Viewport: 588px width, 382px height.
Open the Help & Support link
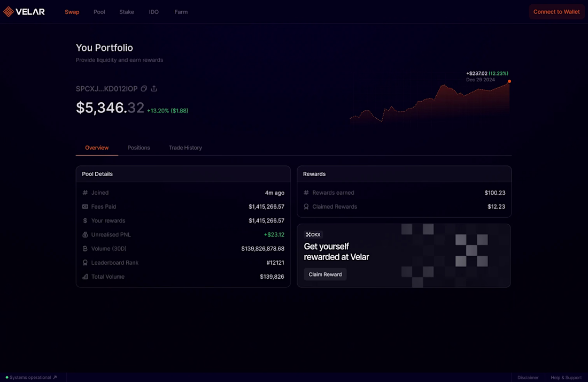(566, 378)
